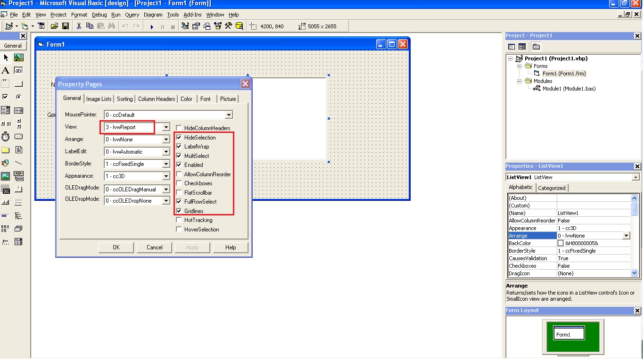Toggle Folders icon in Project panel
The image size is (644, 362).
(x=536, y=47)
